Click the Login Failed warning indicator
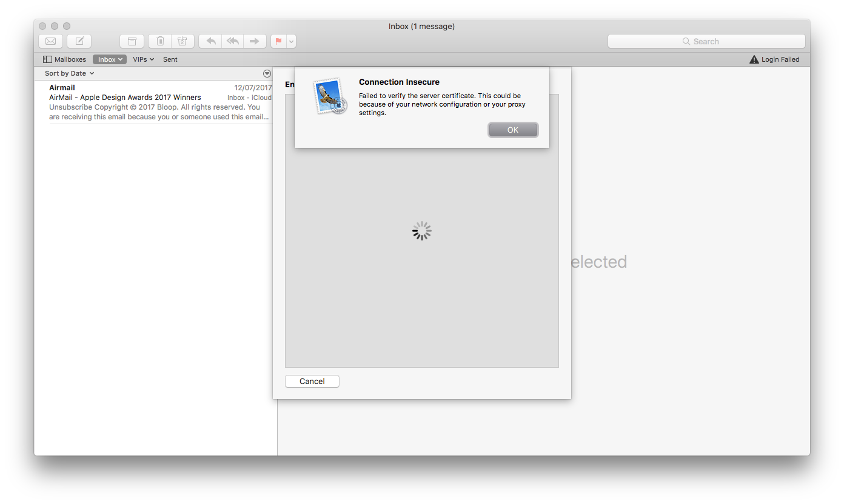 (774, 59)
